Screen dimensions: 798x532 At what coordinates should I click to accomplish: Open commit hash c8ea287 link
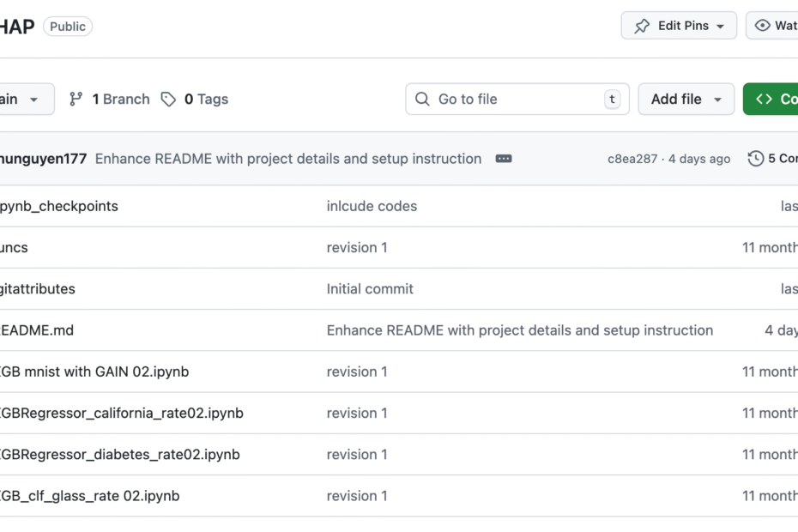coord(632,159)
